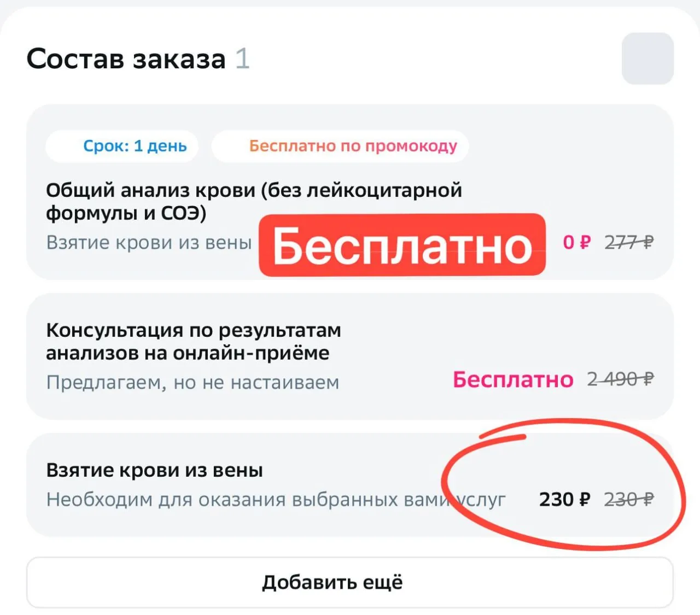Click the pink 0 ₽ price
Viewport: 700px width, 615px height.
(x=577, y=242)
